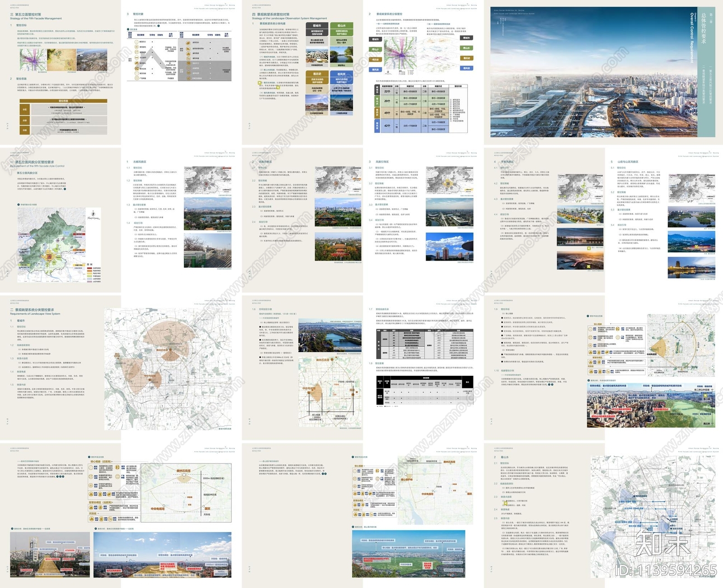Select the 22个 table cell
The width and height of the screenshot is (723, 588).
pyautogui.click(x=387, y=91)
